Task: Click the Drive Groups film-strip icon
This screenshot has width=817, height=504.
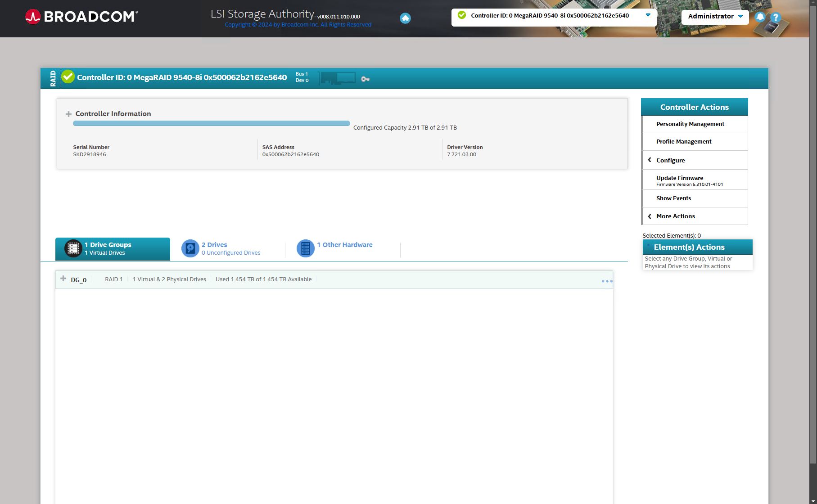Action: [x=73, y=248]
